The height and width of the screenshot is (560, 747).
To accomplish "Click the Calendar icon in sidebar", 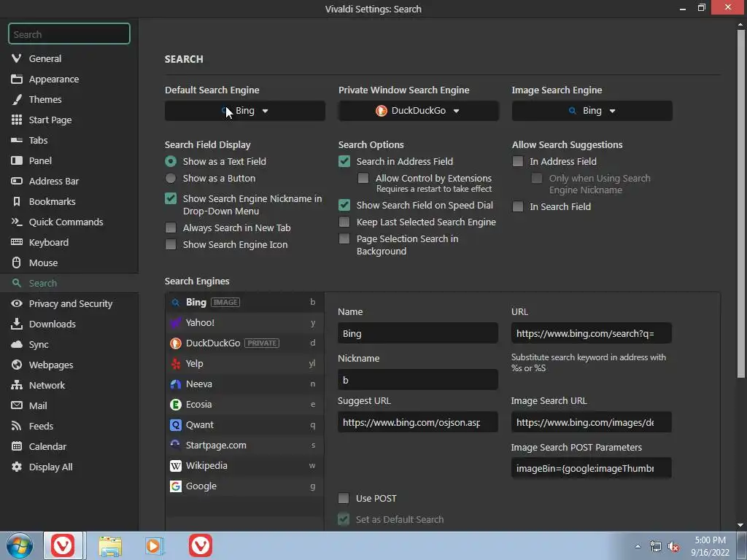I will click(x=17, y=446).
